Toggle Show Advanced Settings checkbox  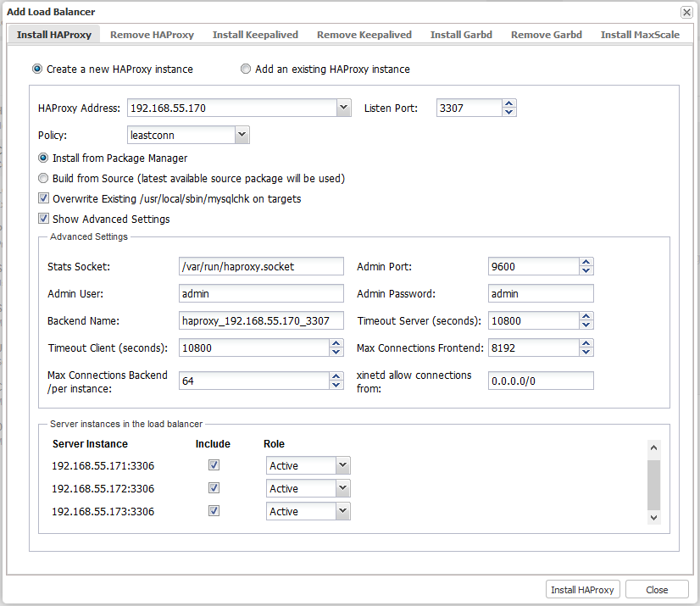coord(44,220)
